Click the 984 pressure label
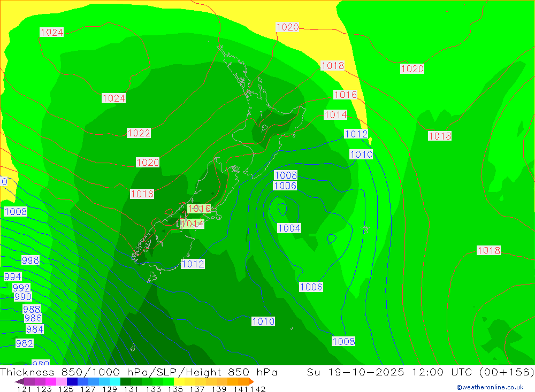The width and height of the screenshot is (535, 392). click(x=35, y=329)
